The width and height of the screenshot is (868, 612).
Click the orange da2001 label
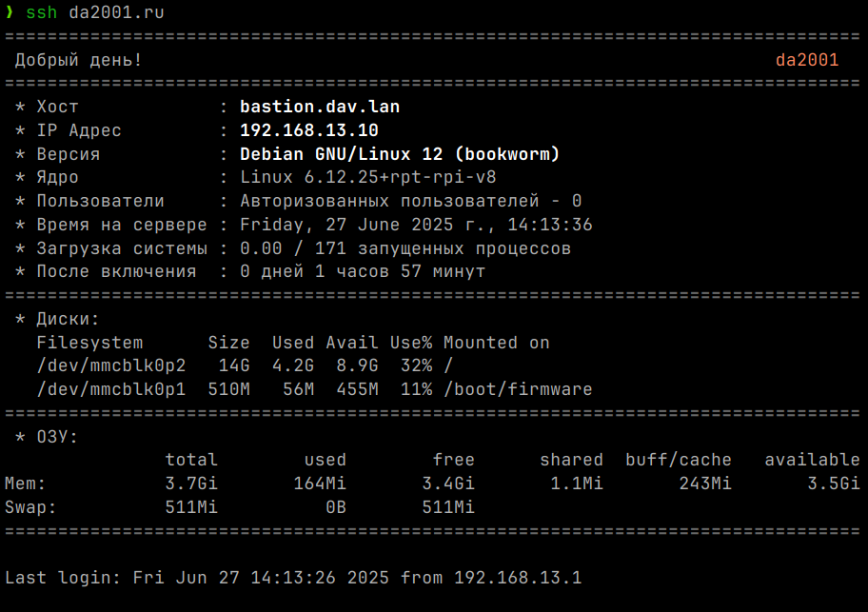pos(807,61)
